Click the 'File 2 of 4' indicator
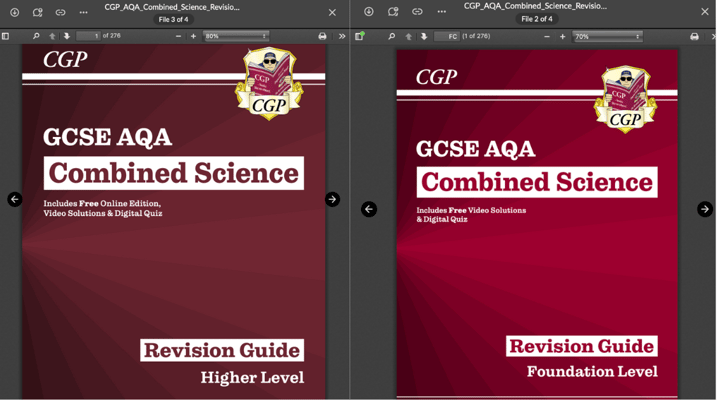 [537, 19]
